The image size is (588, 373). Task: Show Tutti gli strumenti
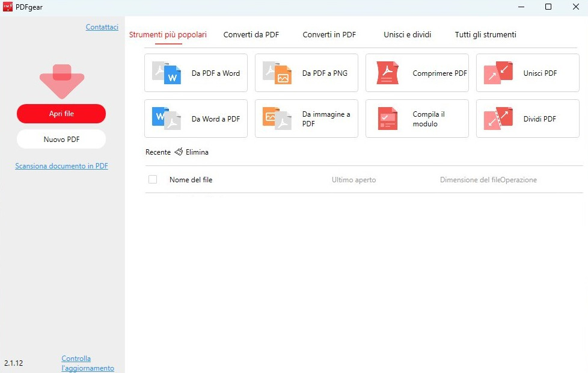click(485, 34)
